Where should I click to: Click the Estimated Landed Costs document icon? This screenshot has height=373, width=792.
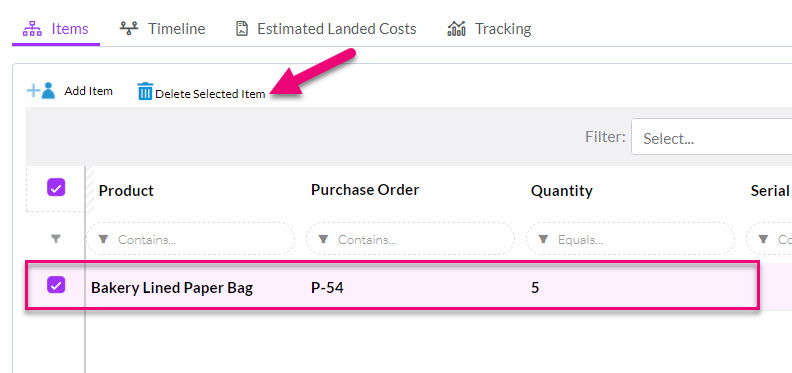[x=242, y=29]
